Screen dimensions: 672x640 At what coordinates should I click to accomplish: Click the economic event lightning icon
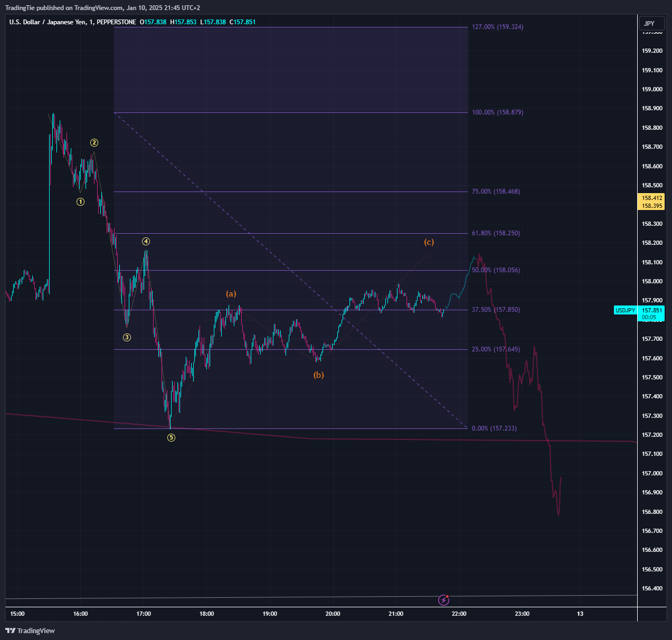[444, 600]
